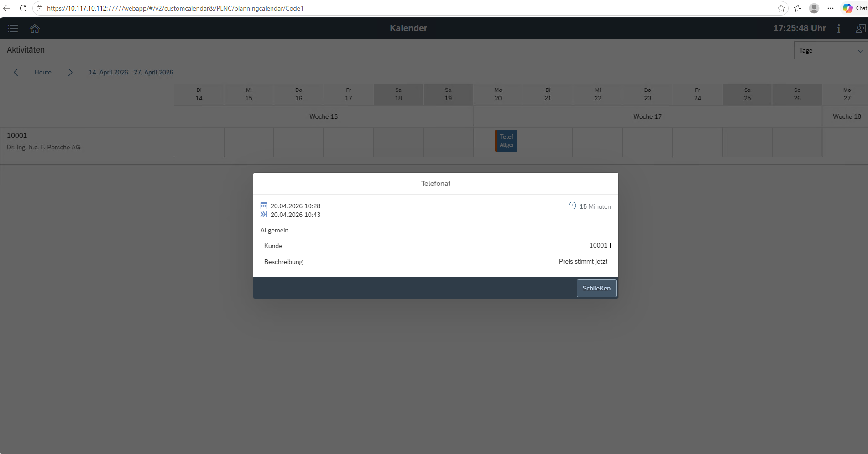View site security info lock icon

pyautogui.click(x=40, y=8)
